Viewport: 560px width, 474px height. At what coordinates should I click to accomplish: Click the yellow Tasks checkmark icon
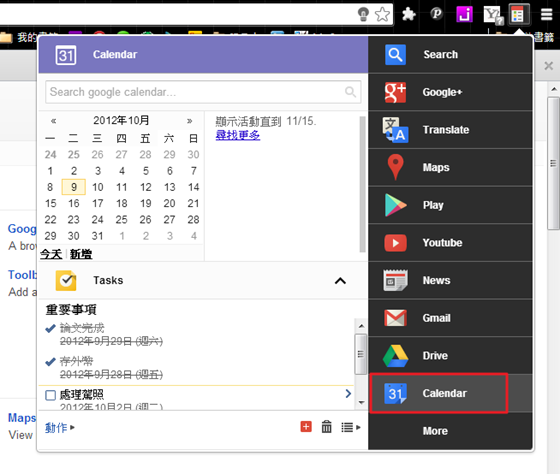[66, 280]
